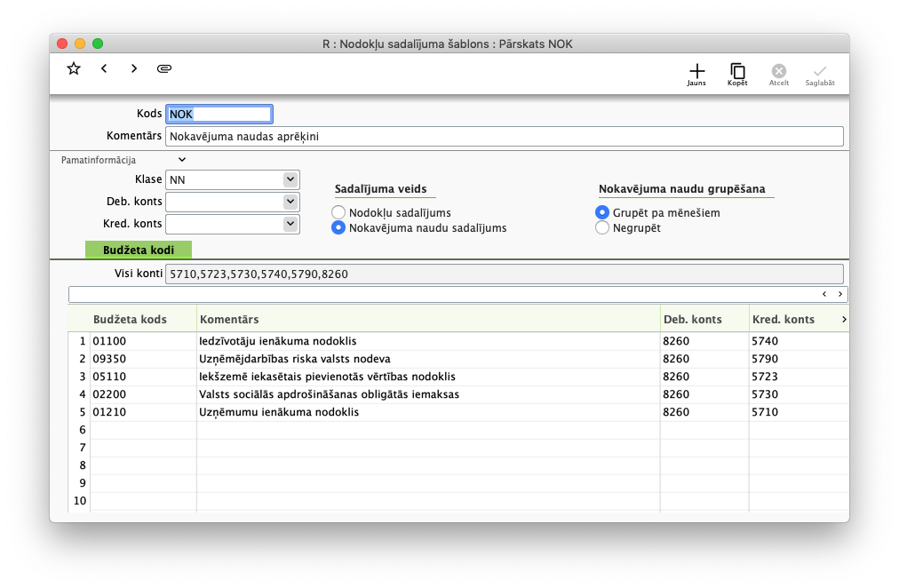Click credit account 5723 cell

(x=799, y=377)
